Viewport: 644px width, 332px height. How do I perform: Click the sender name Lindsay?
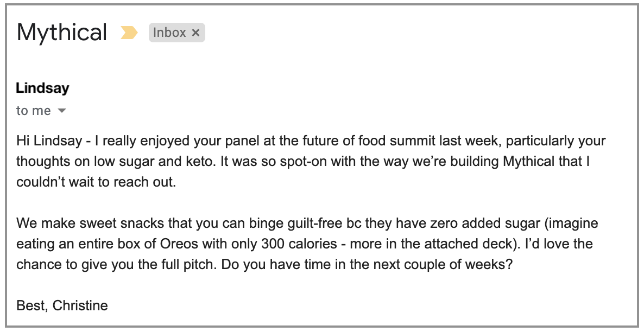click(x=43, y=88)
